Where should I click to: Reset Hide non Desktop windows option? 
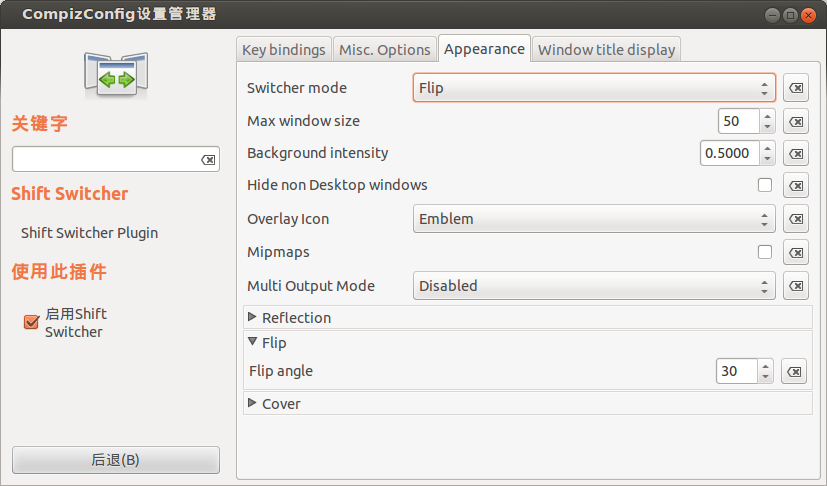(796, 185)
